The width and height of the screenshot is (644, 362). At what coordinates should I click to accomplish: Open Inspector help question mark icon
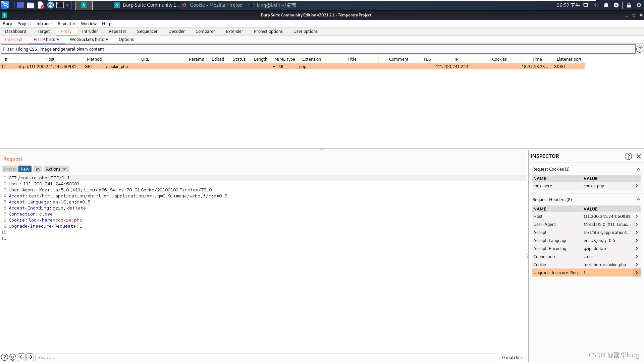(628, 157)
